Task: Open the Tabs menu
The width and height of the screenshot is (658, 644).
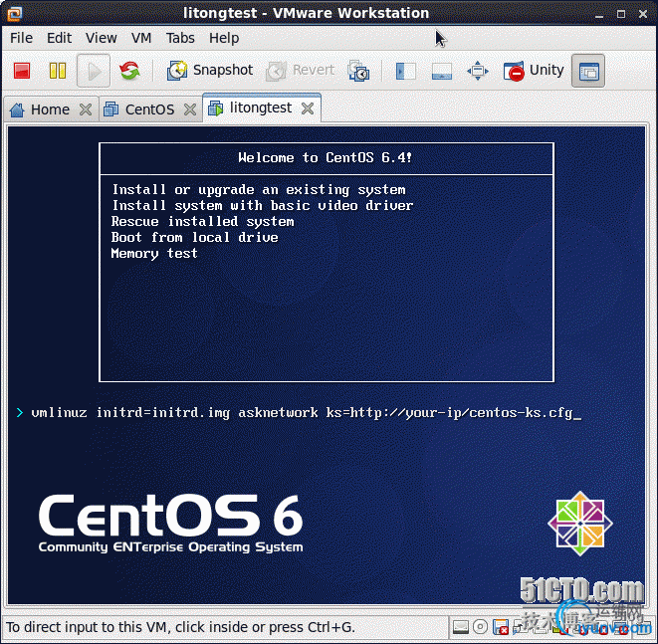Action: click(x=180, y=38)
